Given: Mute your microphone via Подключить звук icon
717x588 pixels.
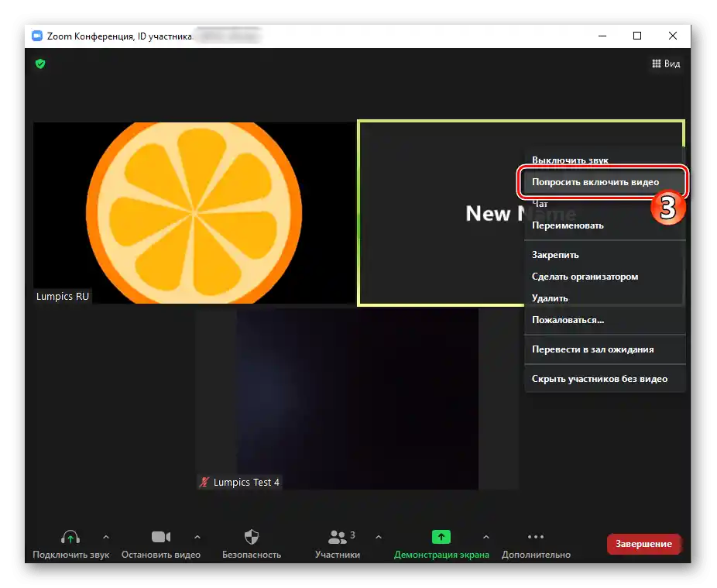Looking at the screenshot, I should pyautogui.click(x=70, y=536).
